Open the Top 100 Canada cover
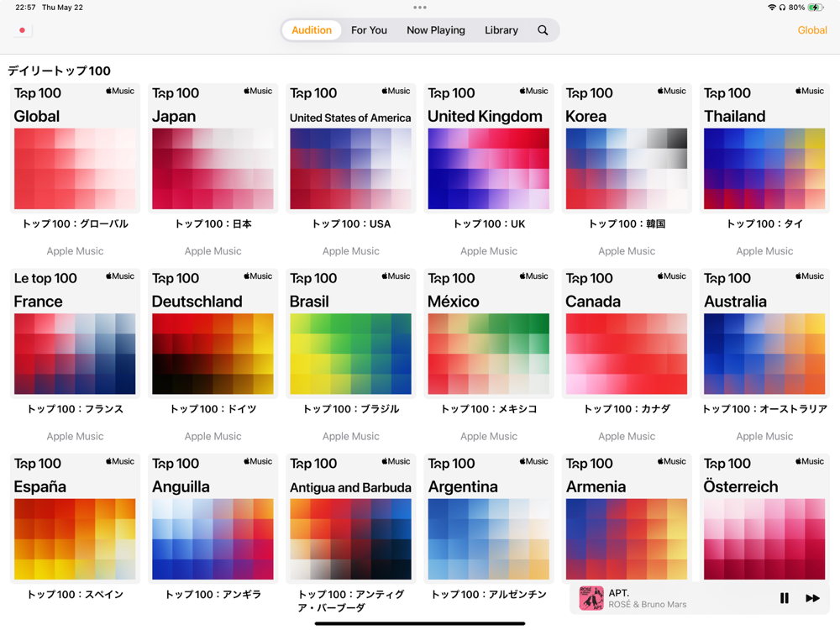Screen dimensions: 840x630 [627, 333]
